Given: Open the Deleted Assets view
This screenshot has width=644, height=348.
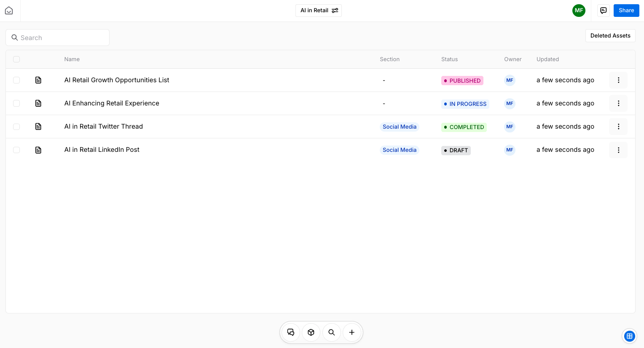Looking at the screenshot, I should [610, 36].
